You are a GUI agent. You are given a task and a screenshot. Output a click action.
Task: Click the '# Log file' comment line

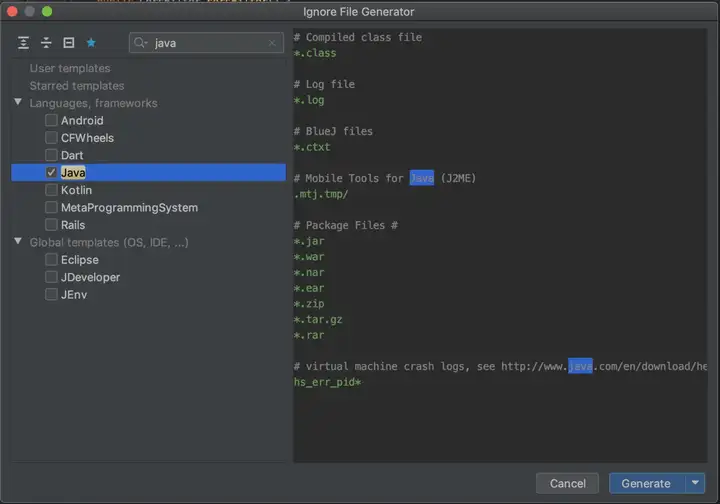tap(324, 84)
